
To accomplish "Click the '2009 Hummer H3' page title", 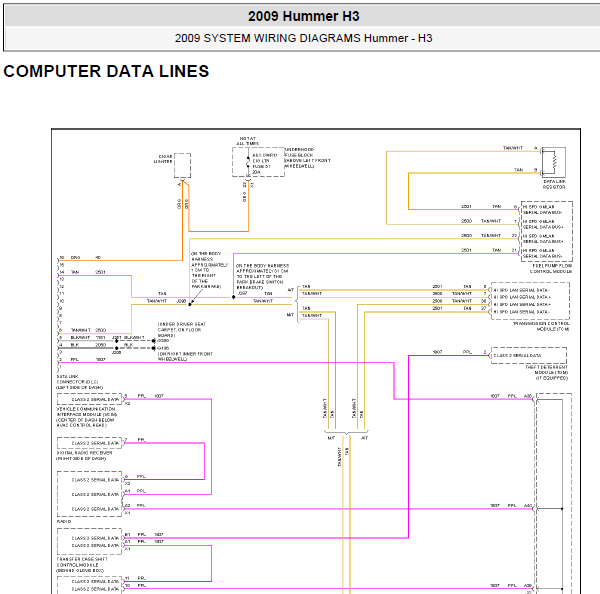I will tap(303, 16).
